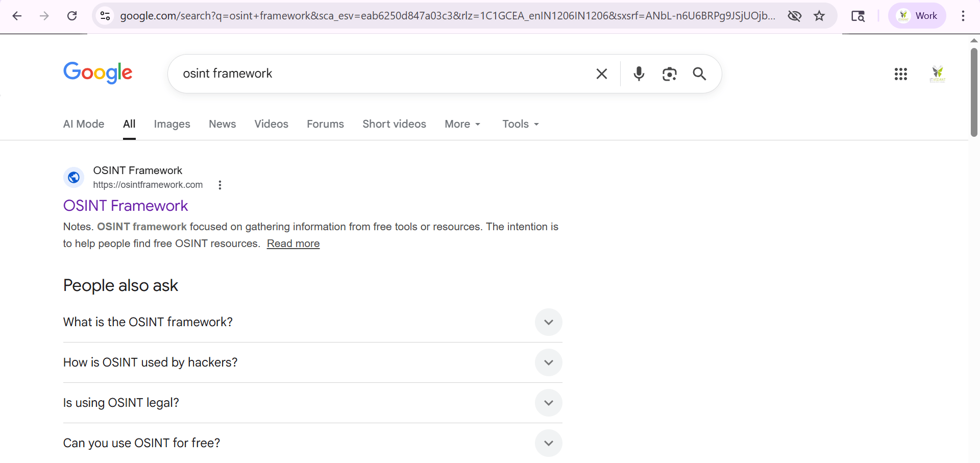
Task: Click the OSINT Framework site globe favicon
Action: pos(74,177)
